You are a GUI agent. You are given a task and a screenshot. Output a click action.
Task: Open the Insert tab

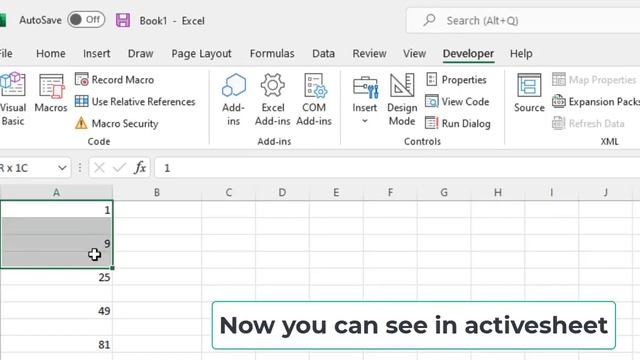click(96, 53)
